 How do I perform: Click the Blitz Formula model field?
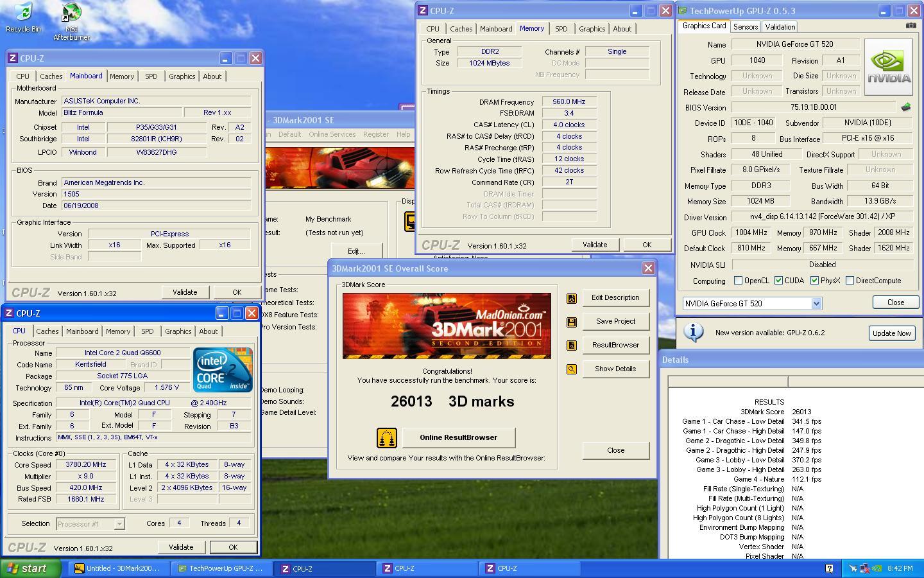122,113
